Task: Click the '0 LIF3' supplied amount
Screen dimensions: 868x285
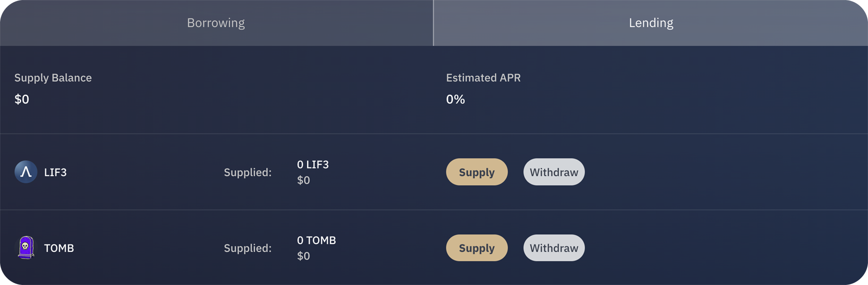Action: point(313,165)
